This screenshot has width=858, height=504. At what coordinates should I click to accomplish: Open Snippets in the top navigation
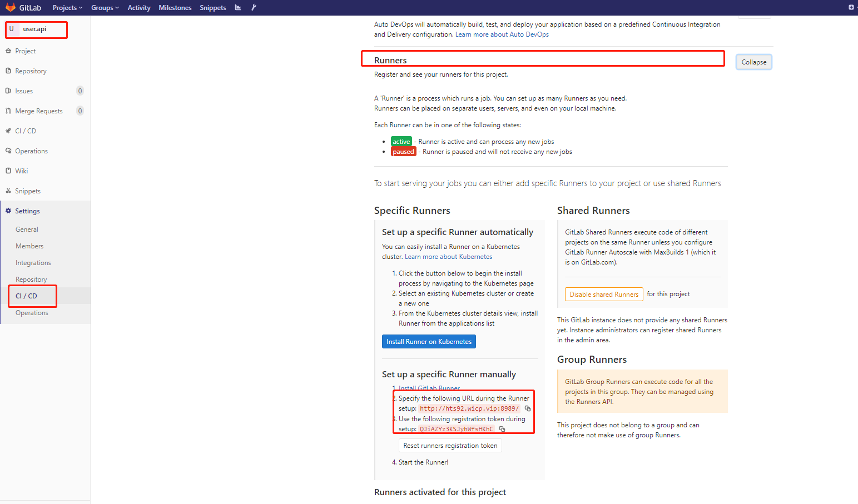tap(213, 8)
